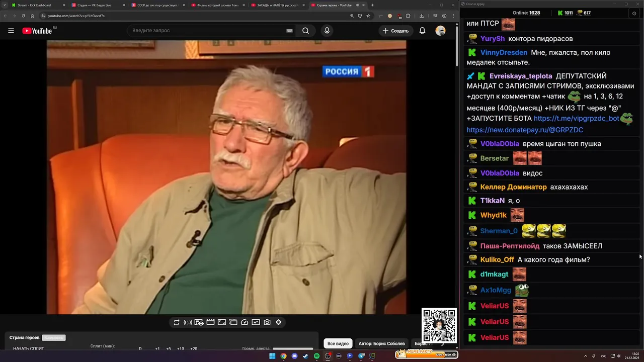Open Steam from the taskbar

pyautogui.click(x=305, y=356)
